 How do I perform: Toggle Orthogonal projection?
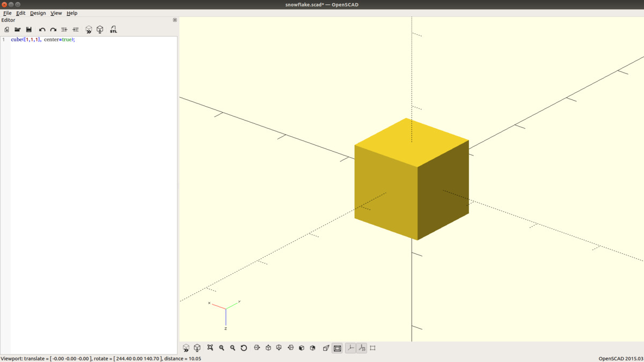(337, 348)
